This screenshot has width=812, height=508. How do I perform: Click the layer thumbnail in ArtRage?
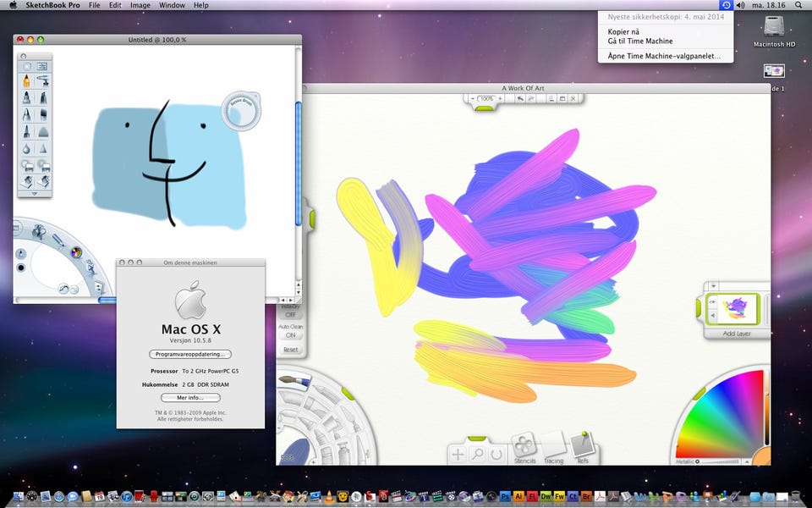pos(738,308)
